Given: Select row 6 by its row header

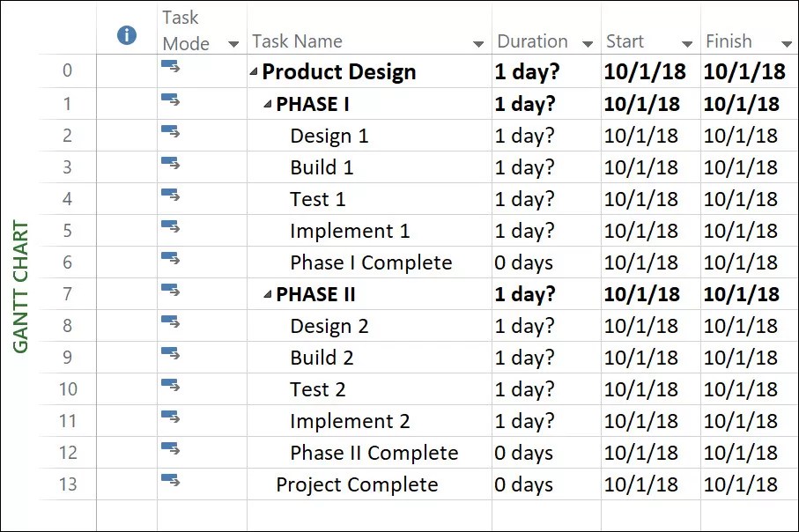Looking at the screenshot, I should pos(68,262).
